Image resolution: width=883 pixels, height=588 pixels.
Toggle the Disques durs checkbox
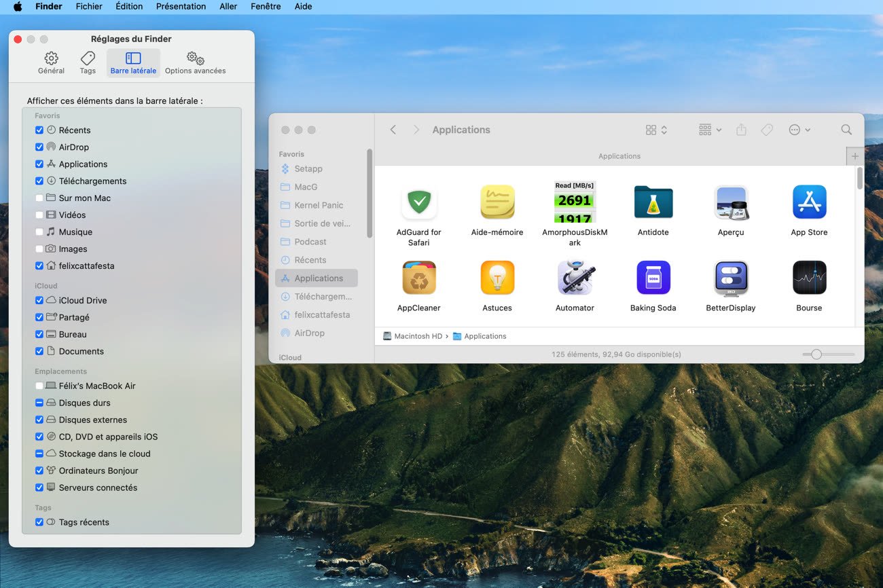point(39,403)
